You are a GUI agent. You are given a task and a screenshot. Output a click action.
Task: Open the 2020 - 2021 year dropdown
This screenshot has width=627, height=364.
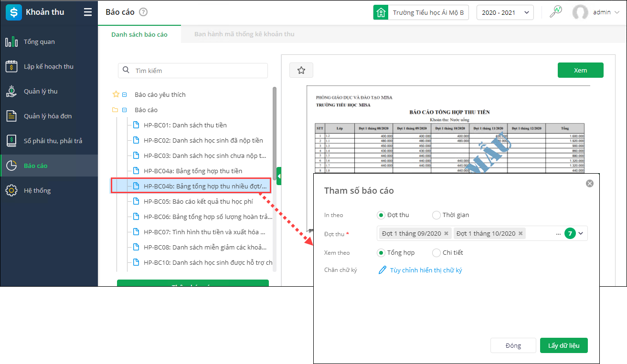(x=505, y=12)
